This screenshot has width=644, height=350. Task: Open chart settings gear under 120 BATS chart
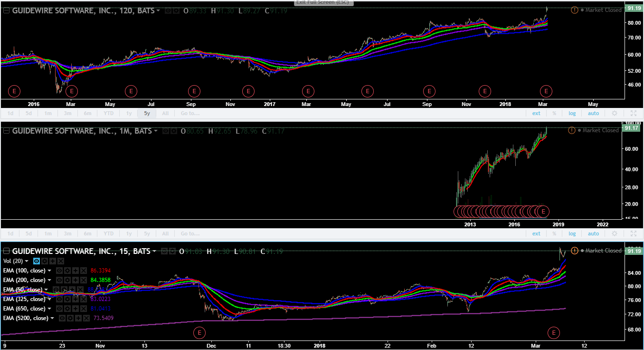(x=615, y=113)
